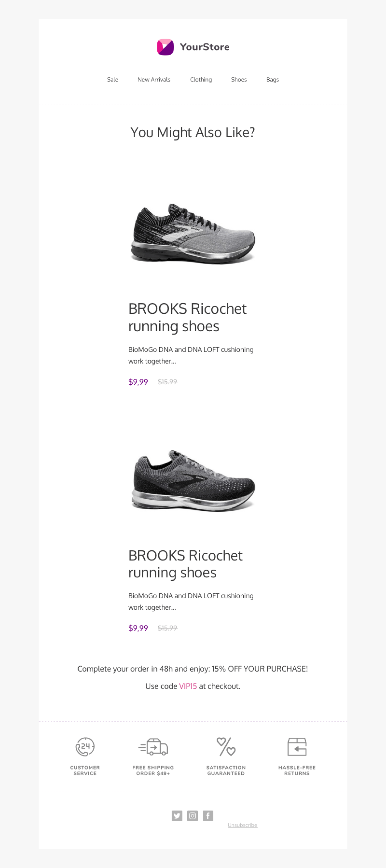The height and width of the screenshot is (868, 386).
Task: Go to New Arrivals in navigation
Action: click(153, 80)
